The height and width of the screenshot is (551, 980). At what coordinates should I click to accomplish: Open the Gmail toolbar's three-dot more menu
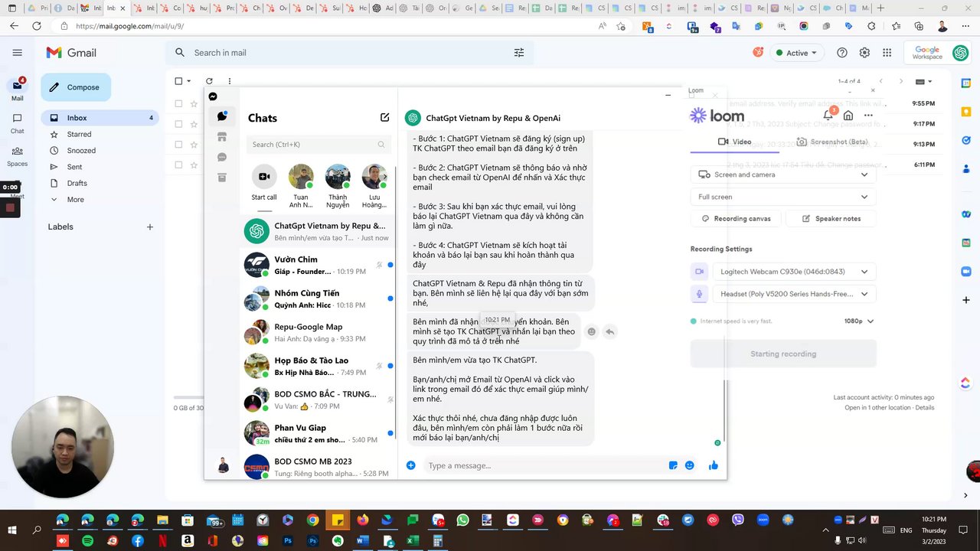[x=230, y=81]
